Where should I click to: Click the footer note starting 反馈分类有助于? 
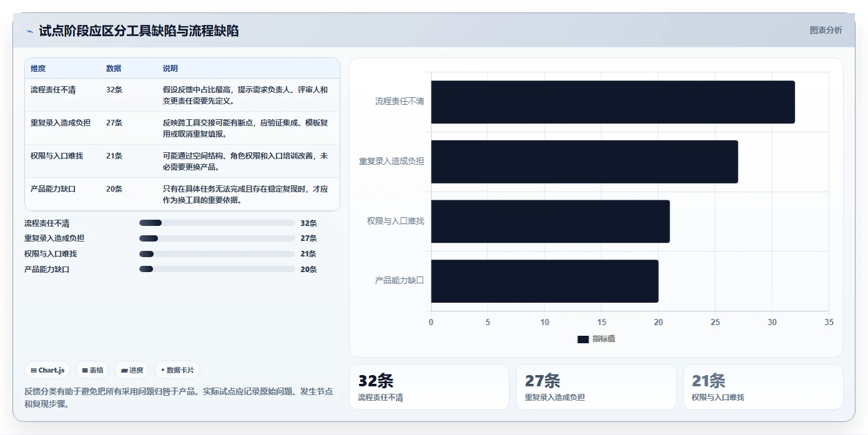tap(179, 398)
